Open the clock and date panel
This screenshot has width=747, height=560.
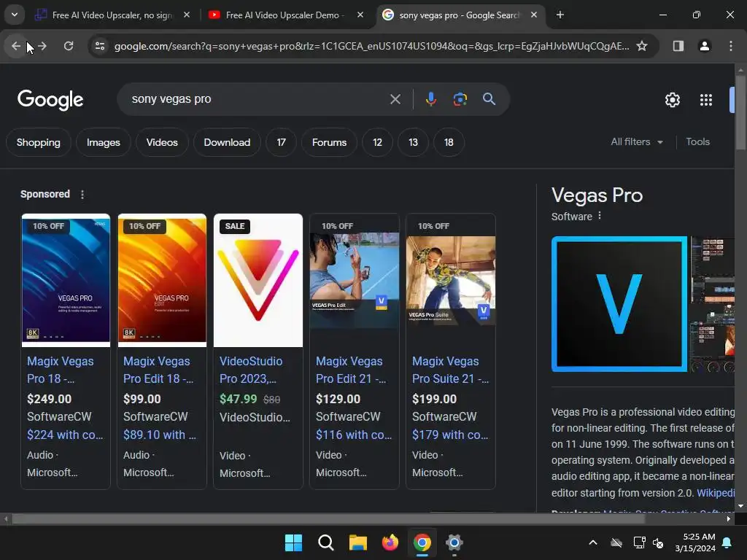point(695,542)
